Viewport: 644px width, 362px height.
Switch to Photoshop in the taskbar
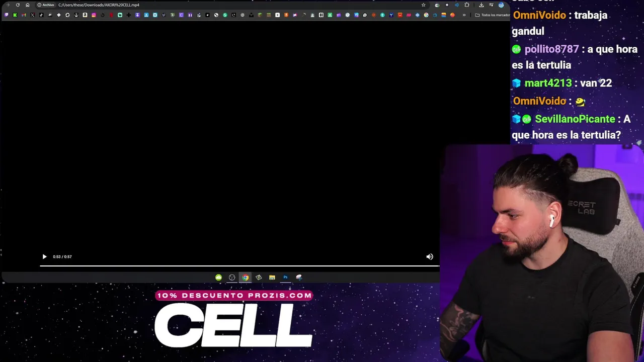(285, 277)
